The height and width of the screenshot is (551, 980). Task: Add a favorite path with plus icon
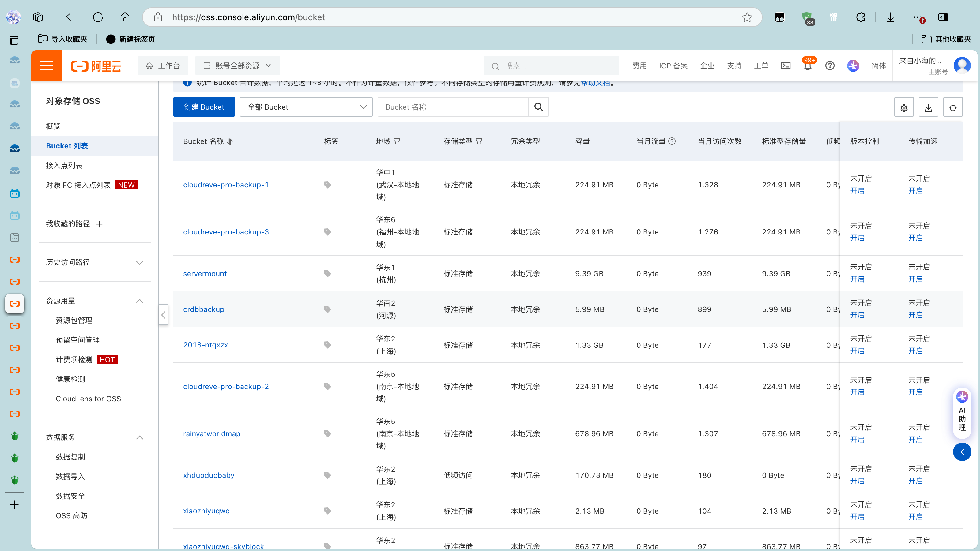[x=99, y=224]
